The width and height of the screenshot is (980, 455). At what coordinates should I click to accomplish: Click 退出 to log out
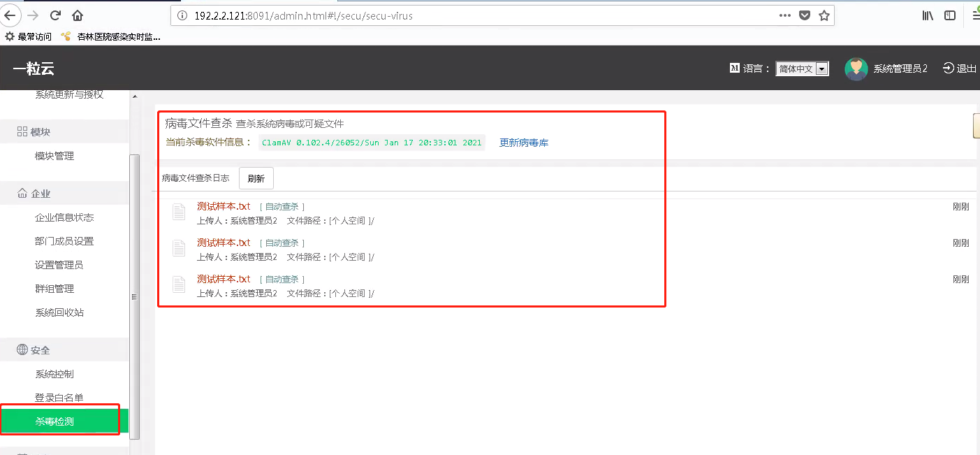pos(960,68)
